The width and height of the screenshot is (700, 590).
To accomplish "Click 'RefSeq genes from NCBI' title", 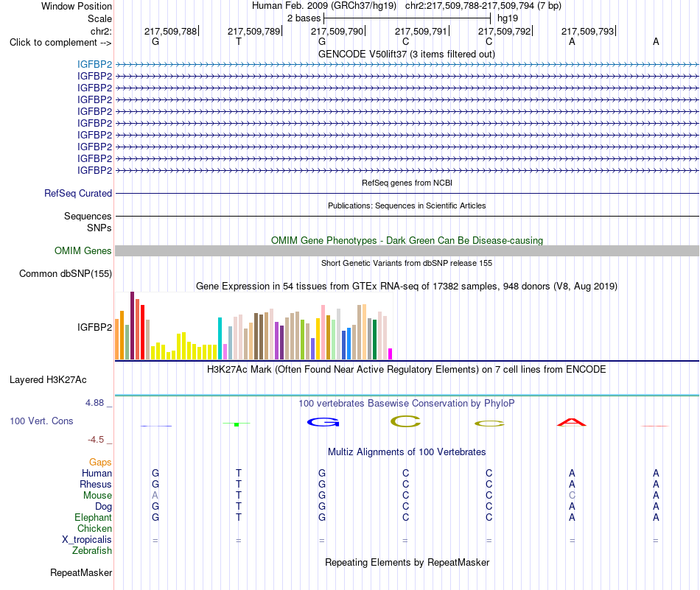I will pos(407,183).
